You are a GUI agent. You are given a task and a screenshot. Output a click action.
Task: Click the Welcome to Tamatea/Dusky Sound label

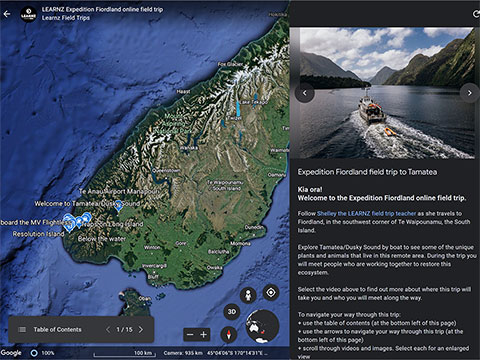click(x=87, y=203)
